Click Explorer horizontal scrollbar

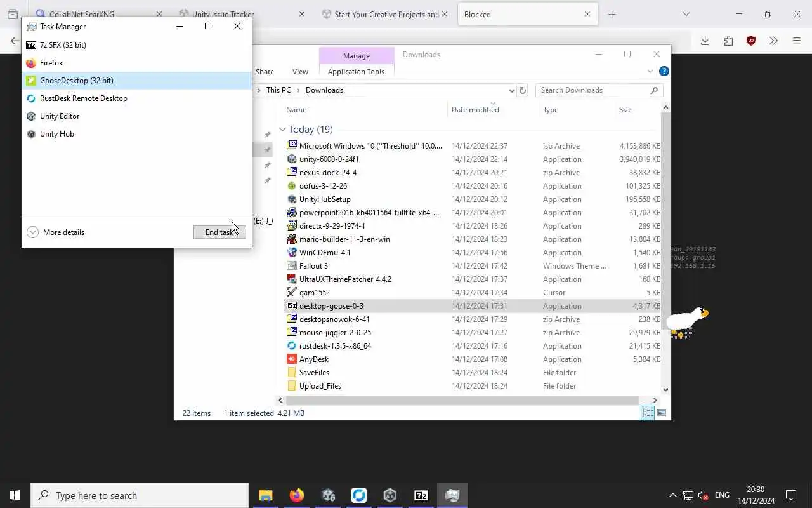(462, 401)
